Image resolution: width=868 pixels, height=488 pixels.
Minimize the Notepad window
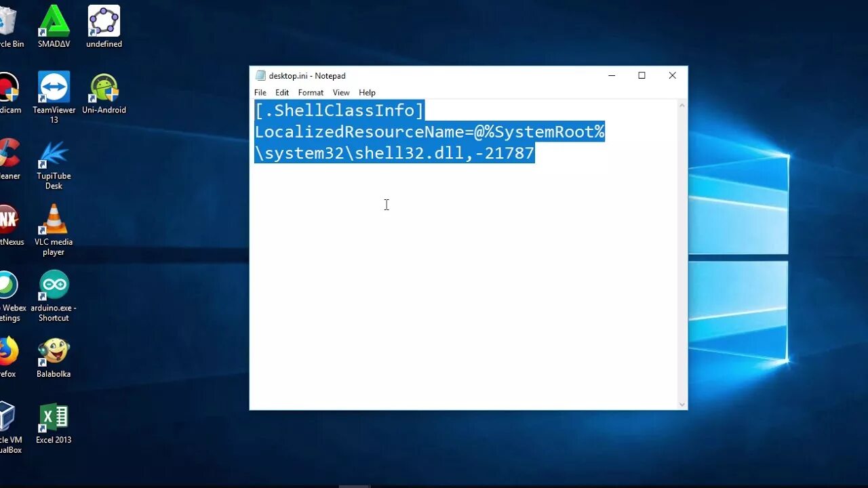612,76
